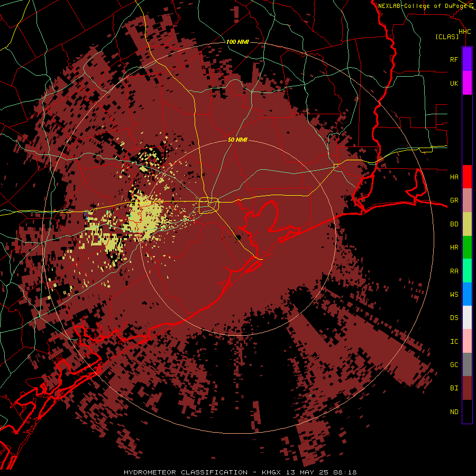Click the DS white legend swatch
Image resolution: width=476 pixels, height=476 pixels.
[467, 317]
